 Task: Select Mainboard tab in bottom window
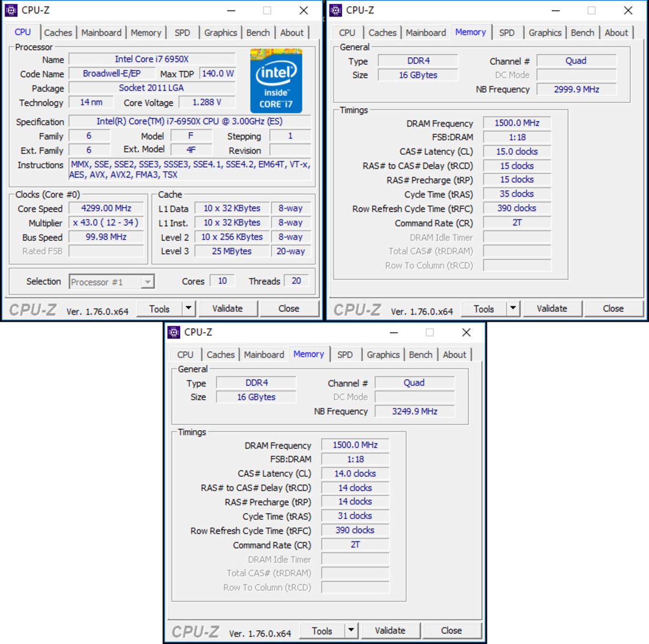[x=264, y=354]
